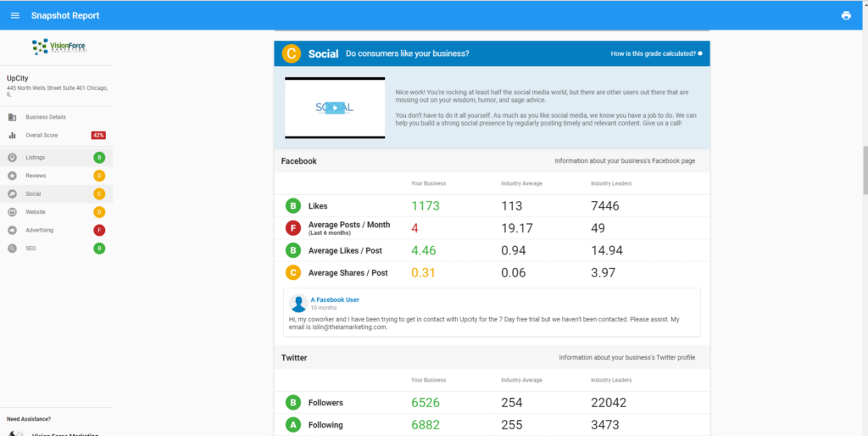
Task: Click the industry leaders shares 3.97
Action: tap(604, 272)
